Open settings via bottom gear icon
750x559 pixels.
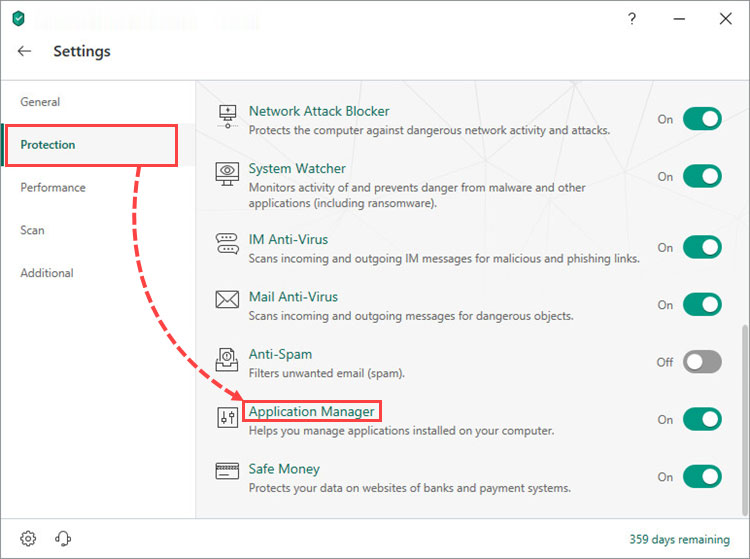[x=28, y=538]
